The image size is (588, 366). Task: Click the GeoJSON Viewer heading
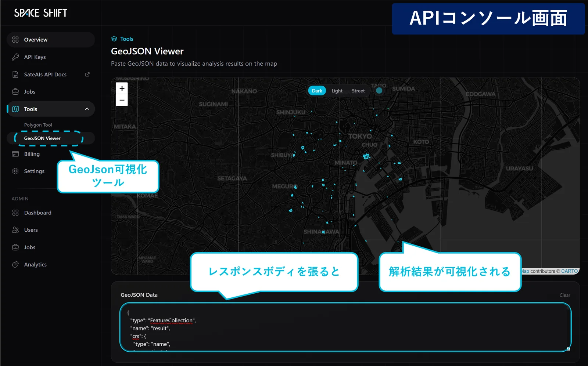click(x=147, y=51)
